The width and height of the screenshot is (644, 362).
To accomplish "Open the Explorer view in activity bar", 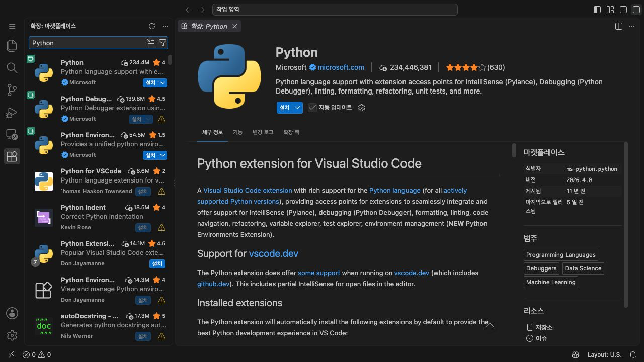I will click(12, 46).
